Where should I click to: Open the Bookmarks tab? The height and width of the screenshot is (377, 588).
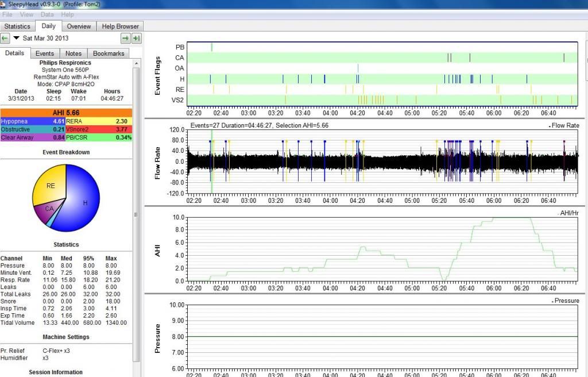click(109, 53)
